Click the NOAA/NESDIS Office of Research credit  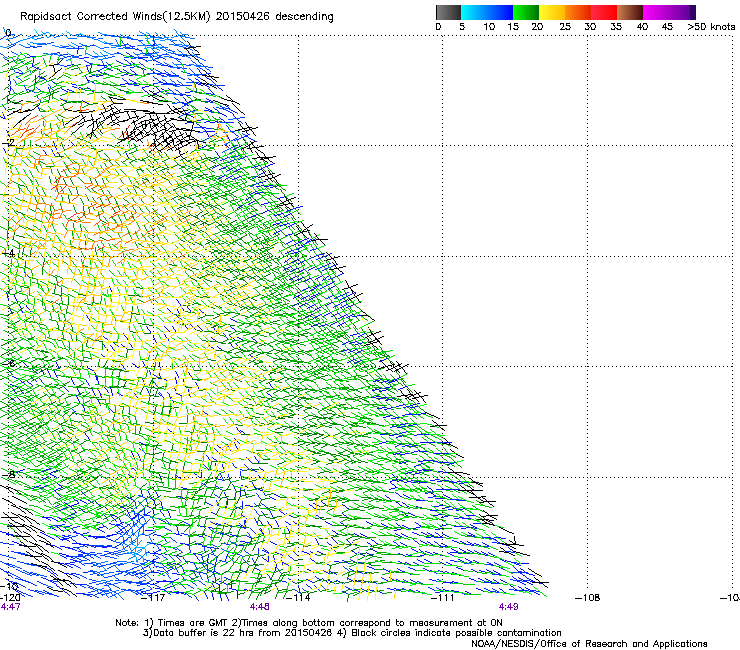(x=589, y=644)
